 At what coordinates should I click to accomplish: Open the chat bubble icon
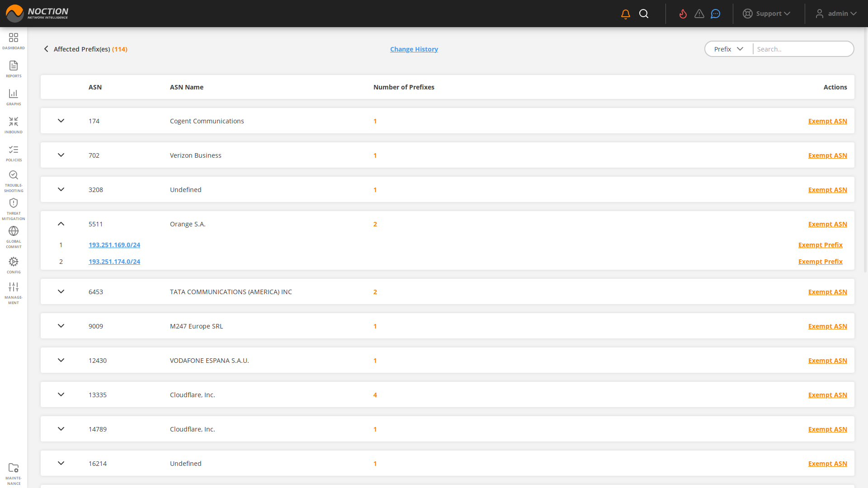tap(715, 14)
